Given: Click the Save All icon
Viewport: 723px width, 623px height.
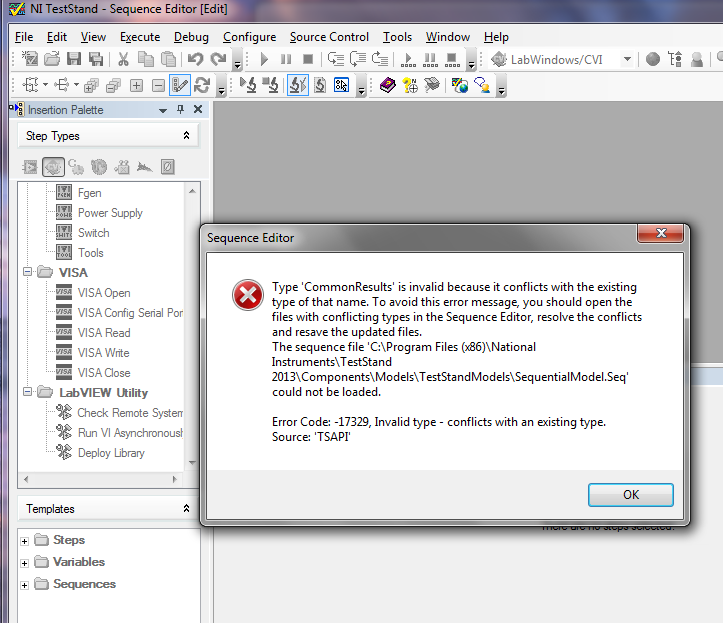Looking at the screenshot, I should (x=96, y=59).
